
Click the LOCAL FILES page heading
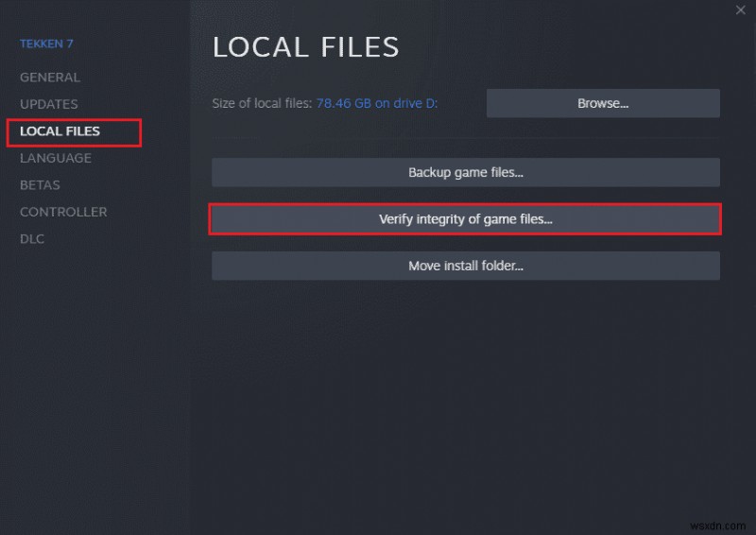pyautogui.click(x=305, y=47)
